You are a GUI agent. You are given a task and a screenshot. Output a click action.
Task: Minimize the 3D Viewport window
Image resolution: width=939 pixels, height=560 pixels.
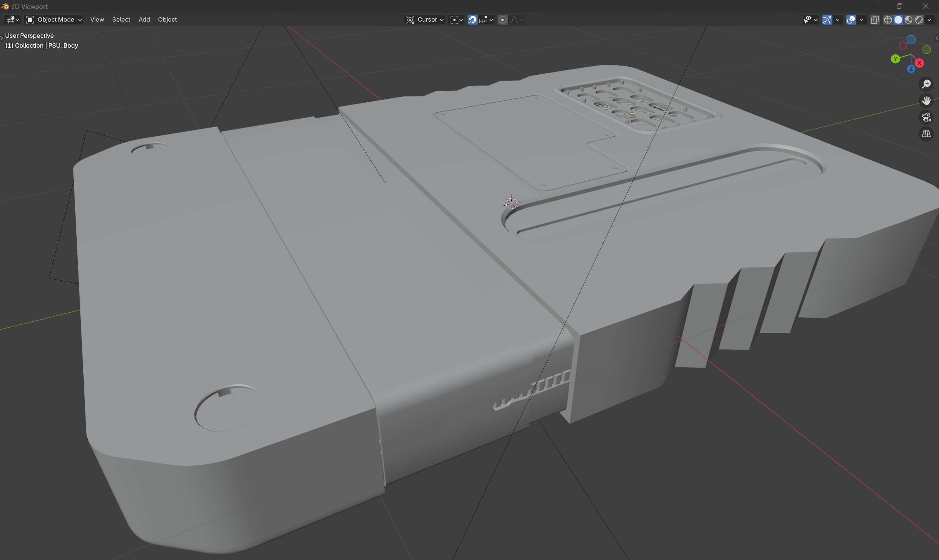tap(874, 7)
